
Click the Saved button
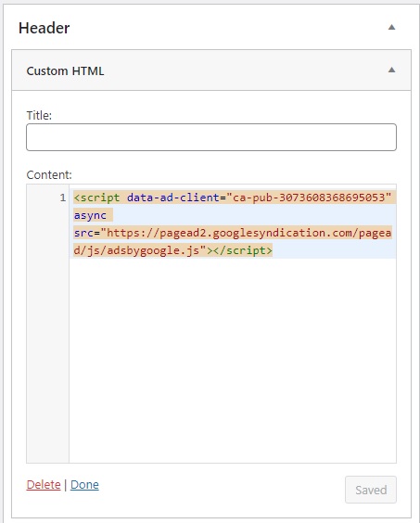(x=371, y=490)
